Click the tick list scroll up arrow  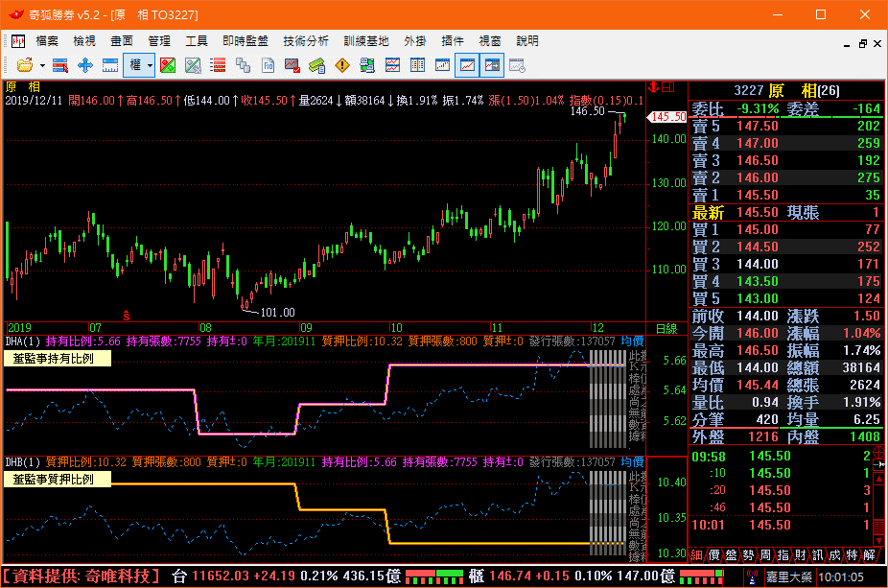(x=879, y=480)
